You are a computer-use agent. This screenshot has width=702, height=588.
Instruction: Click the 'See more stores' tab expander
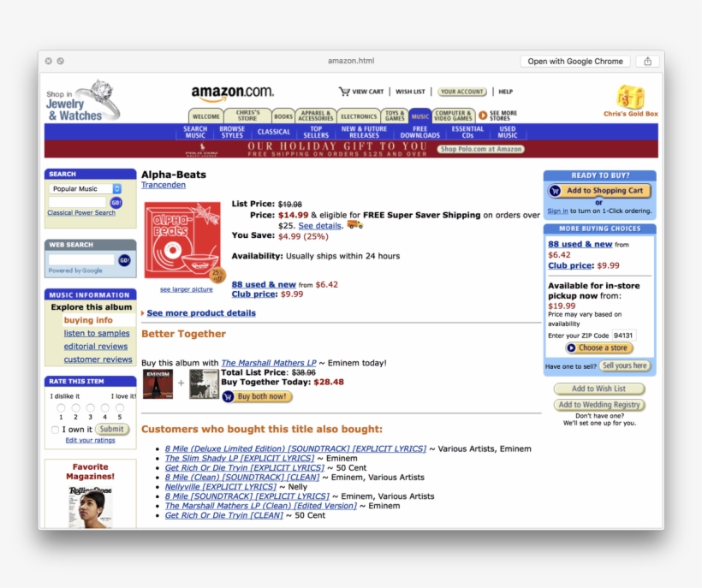click(x=503, y=116)
